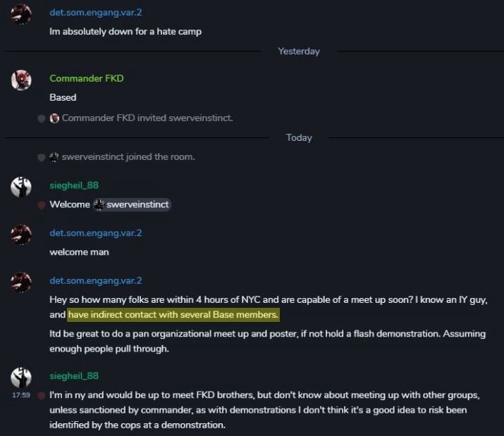Click the avatar next to the NYC meet up message
Screen dimensions: 504x436
tap(21, 282)
